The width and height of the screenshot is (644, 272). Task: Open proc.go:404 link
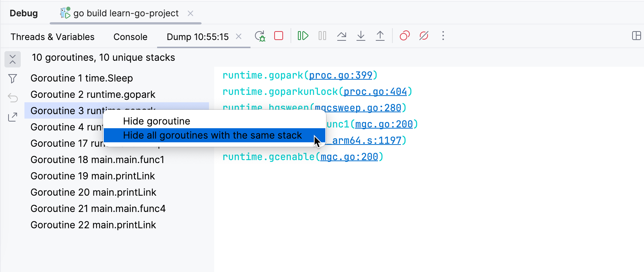375,92
